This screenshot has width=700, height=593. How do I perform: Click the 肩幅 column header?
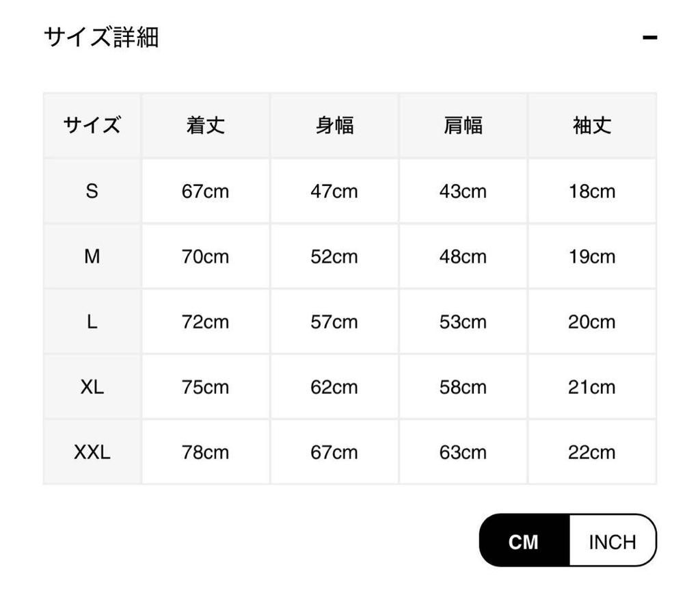(x=463, y=126)
